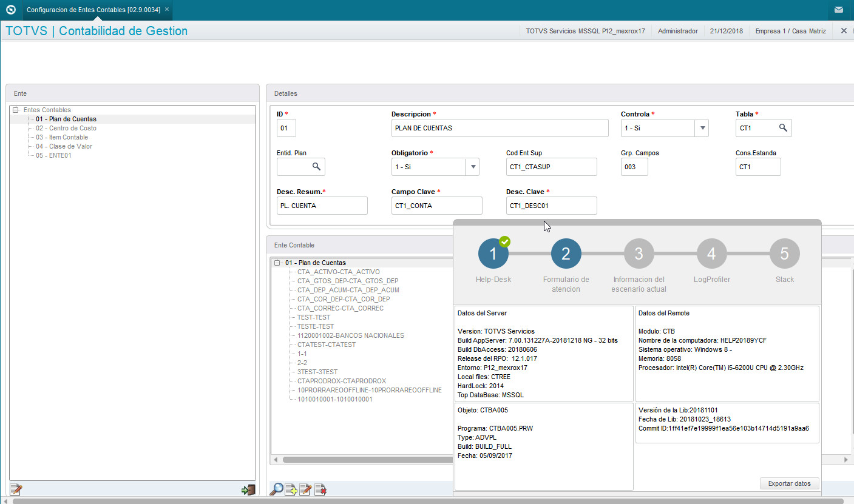
Task: Go to step 2 Formulario de atencion
Action: (566, 254)
